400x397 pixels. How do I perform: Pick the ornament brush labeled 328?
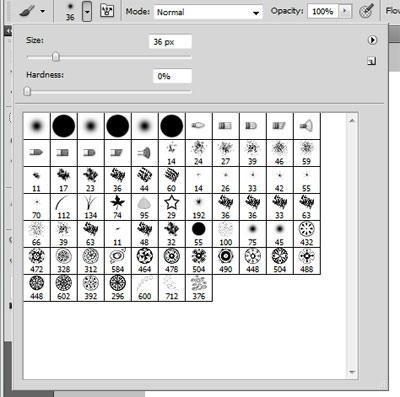pos(64,261)
